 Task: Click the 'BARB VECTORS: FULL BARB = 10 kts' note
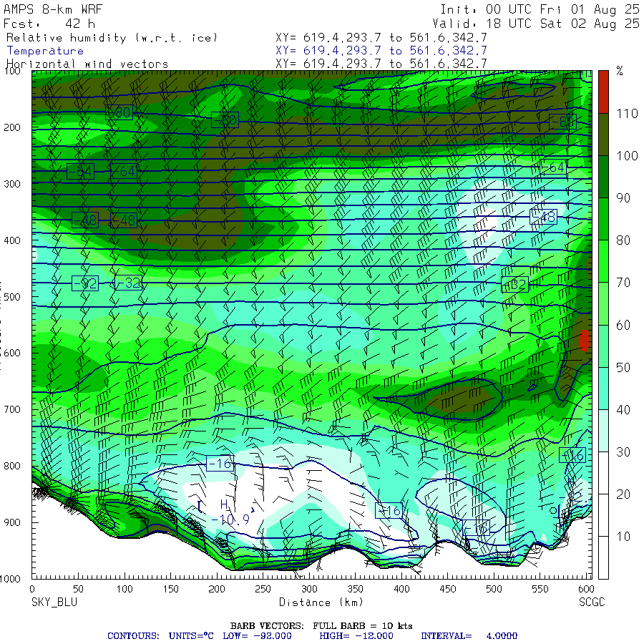click(x=321, y=626)
